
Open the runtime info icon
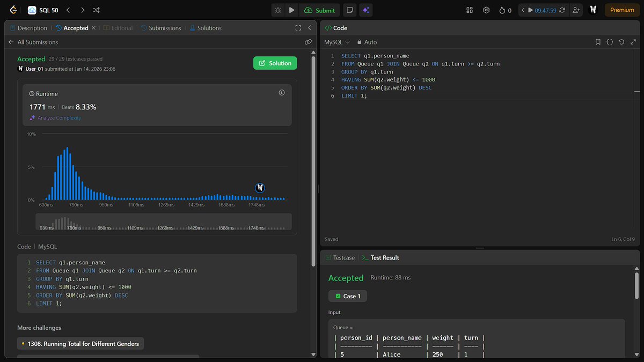coord(282,93)
